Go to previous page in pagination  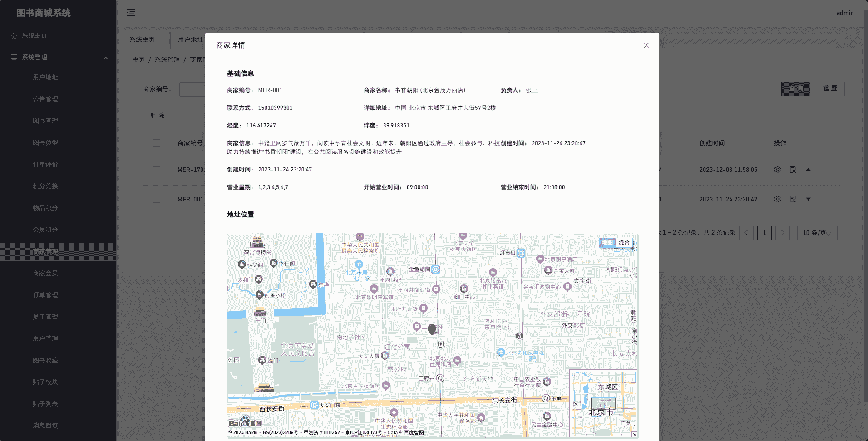pyautogui.click(x=746, y=233)
